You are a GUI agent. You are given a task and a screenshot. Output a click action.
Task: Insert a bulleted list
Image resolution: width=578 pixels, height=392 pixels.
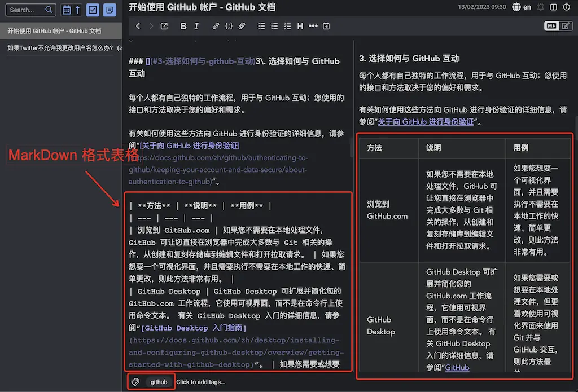tap(261, 26)
